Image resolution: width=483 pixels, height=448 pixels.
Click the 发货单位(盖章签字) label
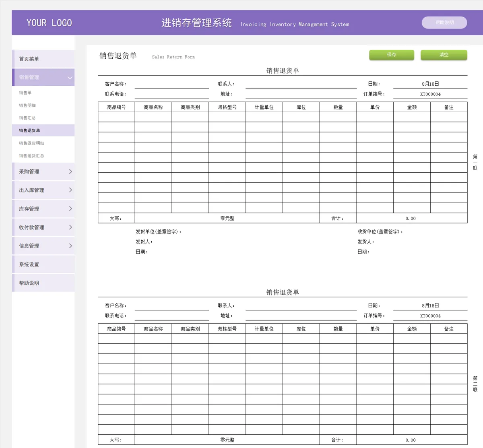[159, 231]
